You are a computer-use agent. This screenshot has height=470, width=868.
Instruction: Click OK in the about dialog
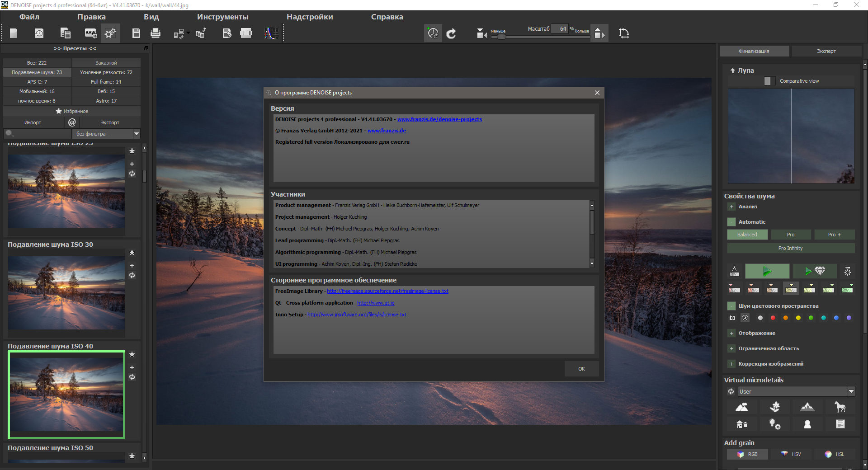pos(581,369)
